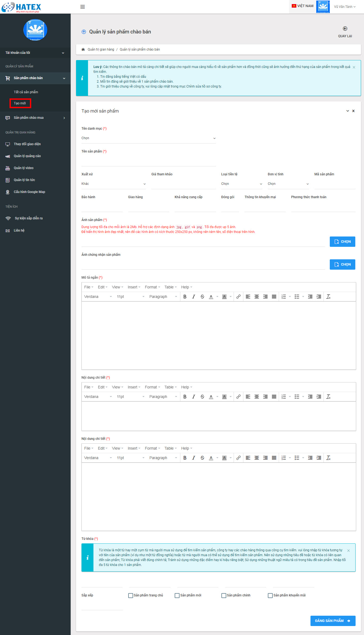364x635 pixels.
Task: Open background color picker in Mô tả ngắn editor
Action: coord(230,297)
